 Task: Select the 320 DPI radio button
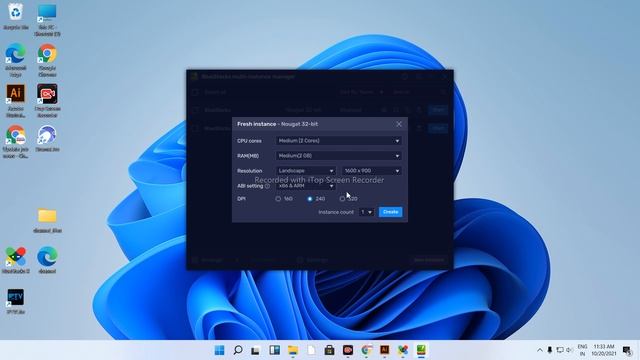(342, 199)
